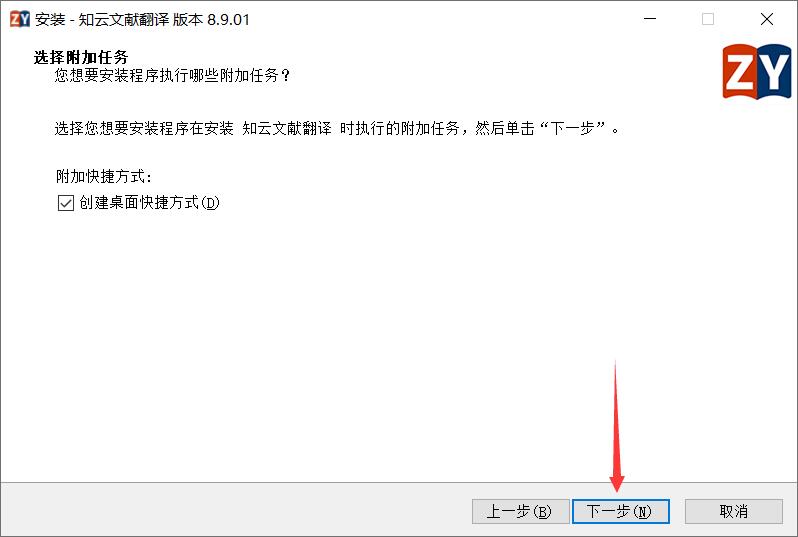The width and height of the screenshot is (798, 537).
Task: Click the instruction sentence mentioning “下一步”
Action: 337,128
